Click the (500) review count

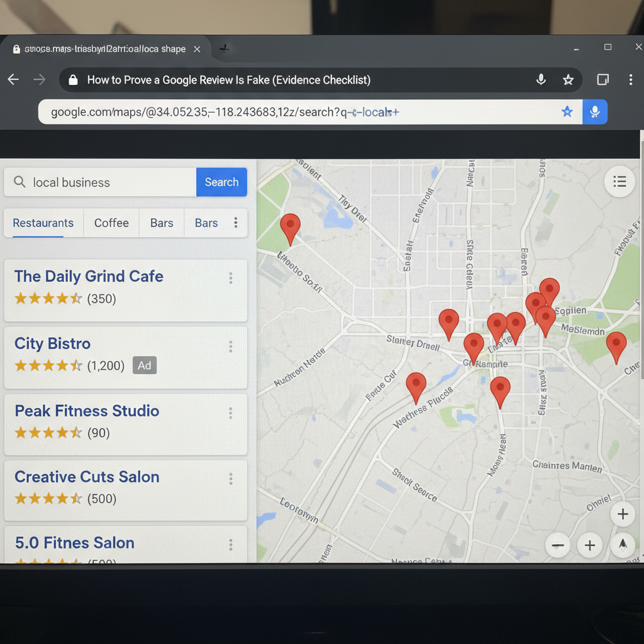tap(101, 499)
